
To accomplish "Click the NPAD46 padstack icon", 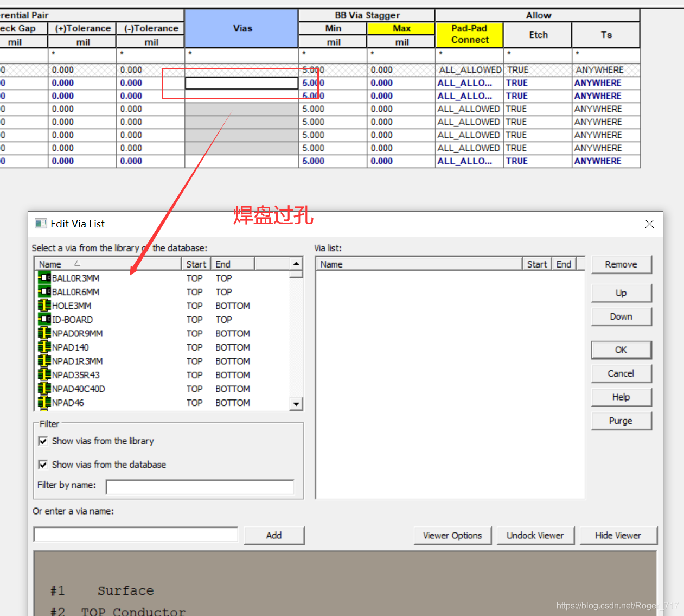I will [44, 403].
